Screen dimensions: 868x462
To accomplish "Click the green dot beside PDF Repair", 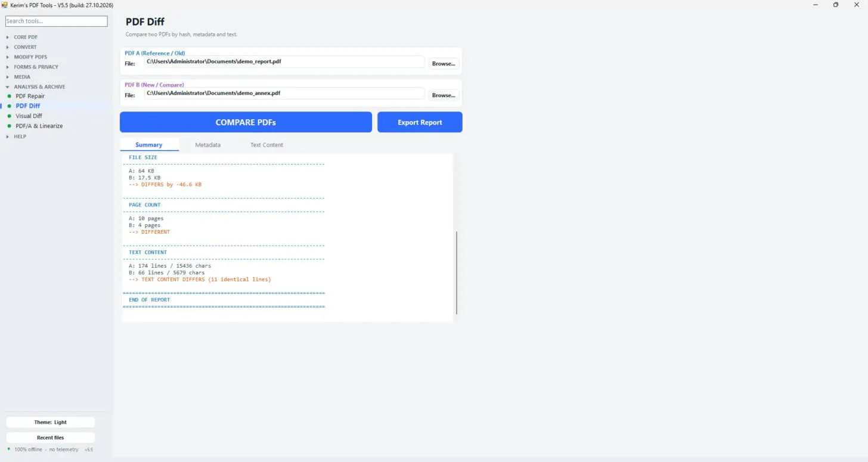I will coord(9,96).
